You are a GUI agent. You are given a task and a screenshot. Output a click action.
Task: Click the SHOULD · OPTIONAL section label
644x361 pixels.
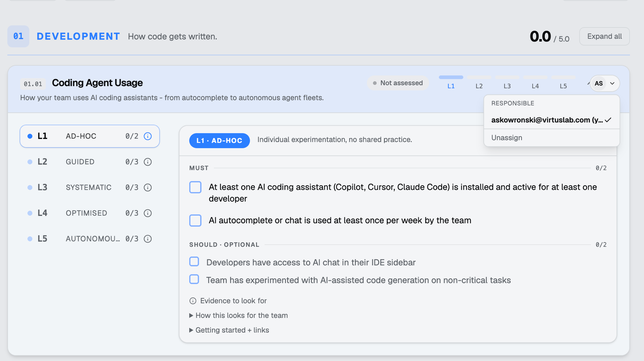(x=224, y=245)
